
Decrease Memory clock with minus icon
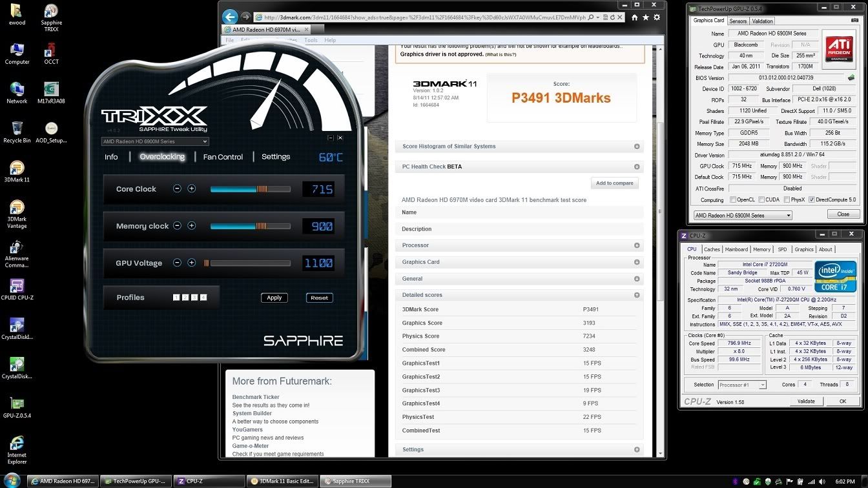177,226
